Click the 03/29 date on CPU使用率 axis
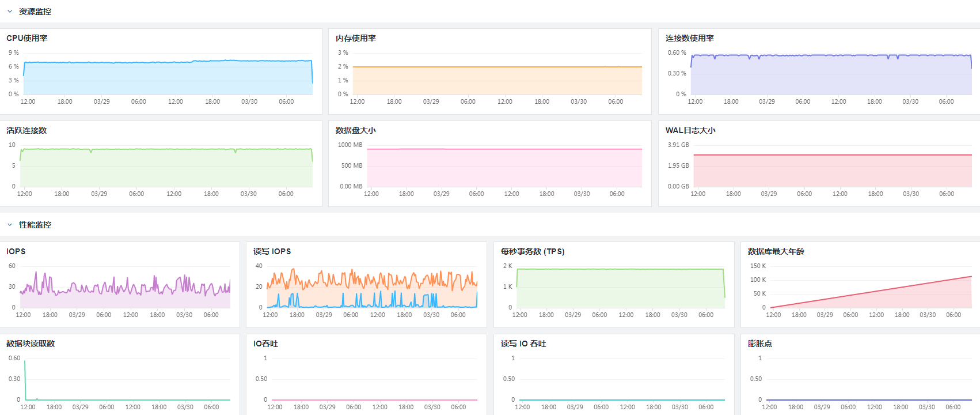This screenshot has height=415, width=980. (102, 101)
